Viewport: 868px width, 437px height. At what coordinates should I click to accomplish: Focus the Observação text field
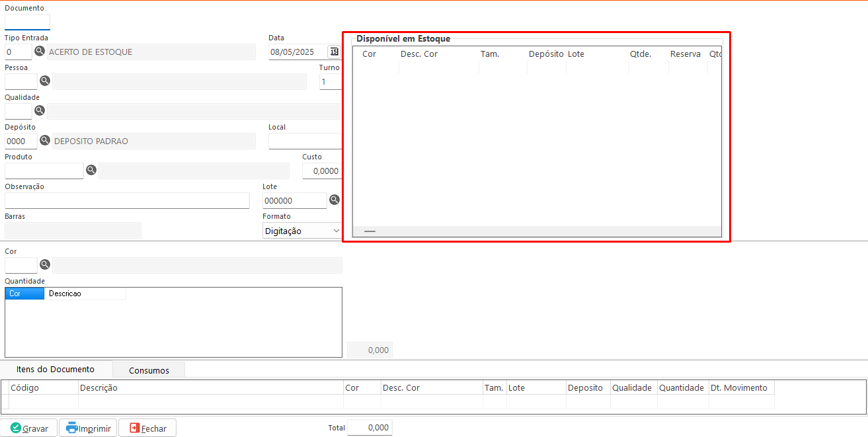(127, 200)
